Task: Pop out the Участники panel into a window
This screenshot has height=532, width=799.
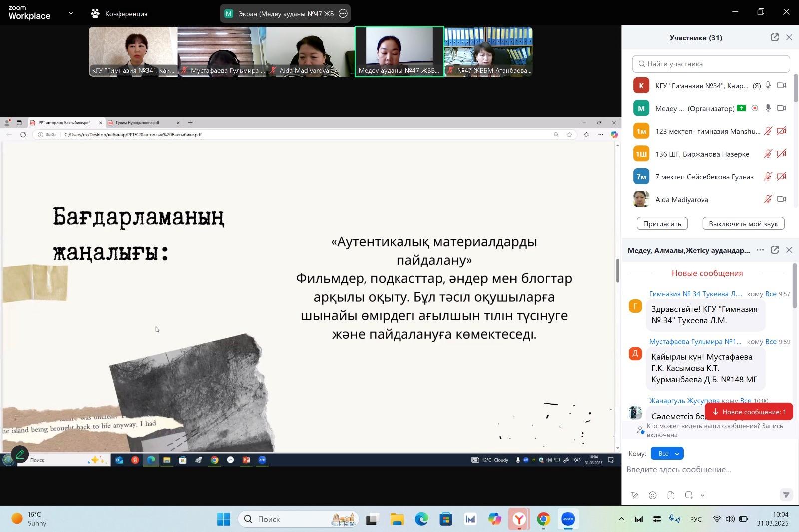Action: tap(775, 38)
